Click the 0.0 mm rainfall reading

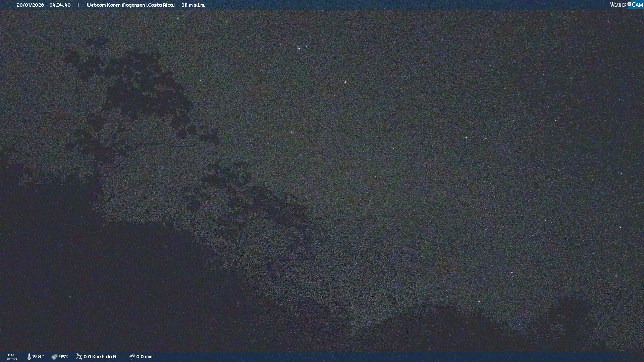point(144,357)
